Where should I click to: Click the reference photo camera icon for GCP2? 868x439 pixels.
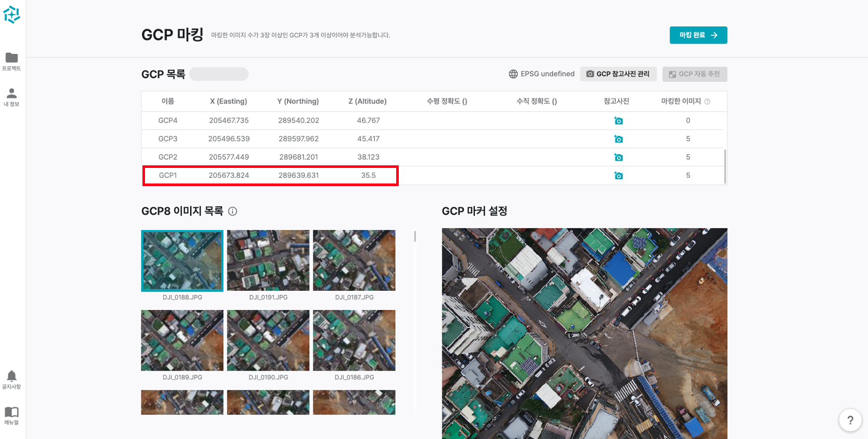tap(618, 157)
